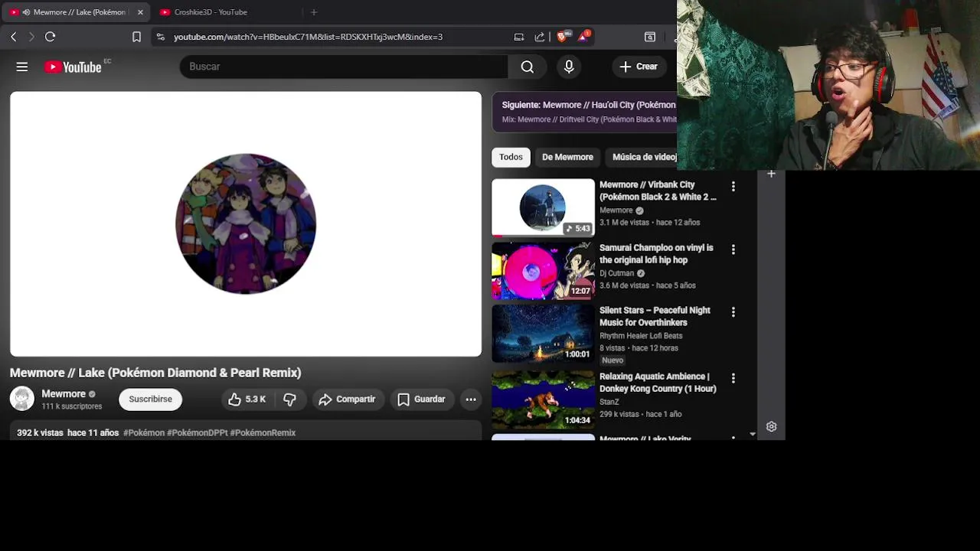Open the Rhythm Healer Lofi Beats channel
The image size is (980, 551).
[x=641, y=336]
